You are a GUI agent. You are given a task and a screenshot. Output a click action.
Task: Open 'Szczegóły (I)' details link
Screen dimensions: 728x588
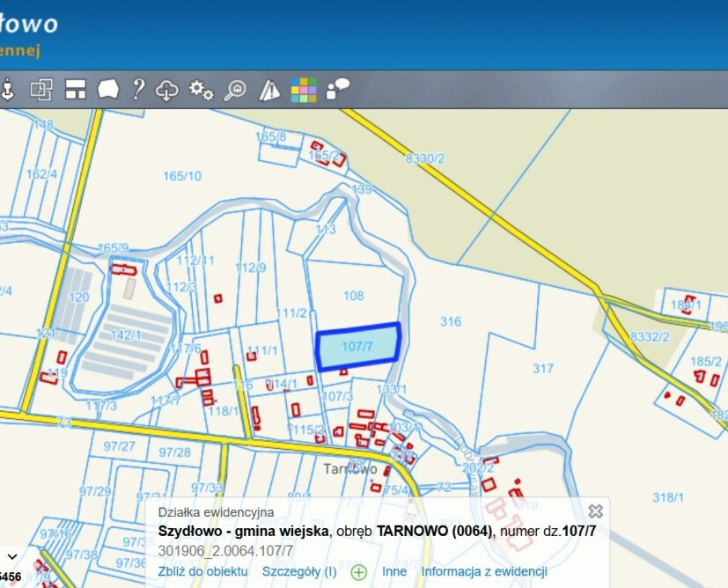299,571
